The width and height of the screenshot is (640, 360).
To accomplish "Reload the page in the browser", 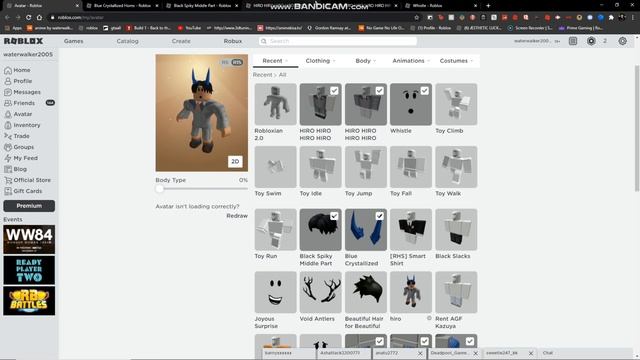I will pyautogui.click(x=29, y=18).
